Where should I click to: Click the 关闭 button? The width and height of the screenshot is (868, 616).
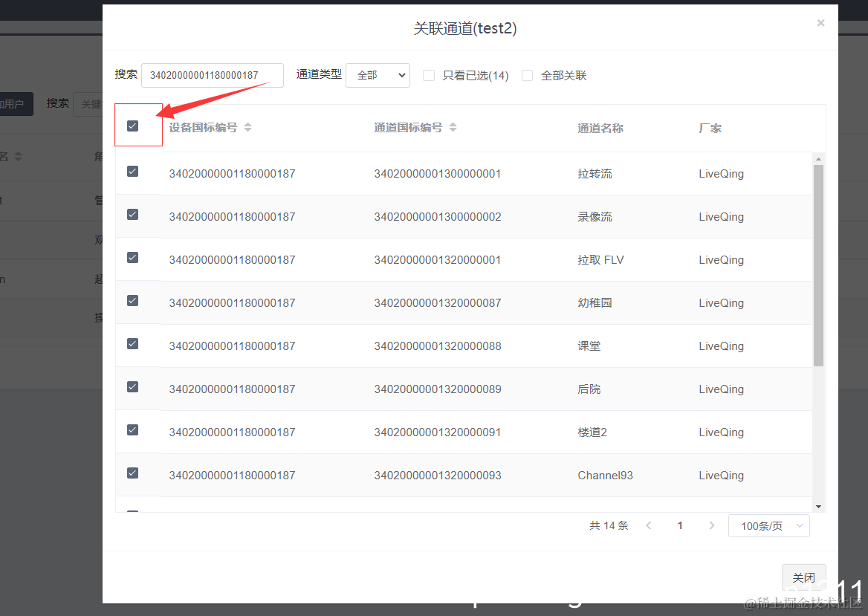(x=804, y=578)
